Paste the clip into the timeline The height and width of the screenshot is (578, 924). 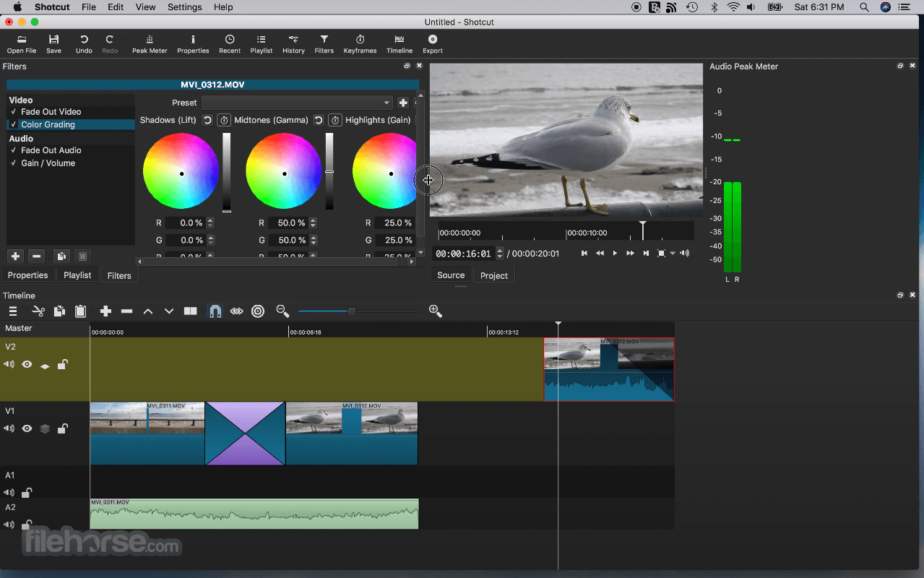pyautogui.click(x=81, y=311)
